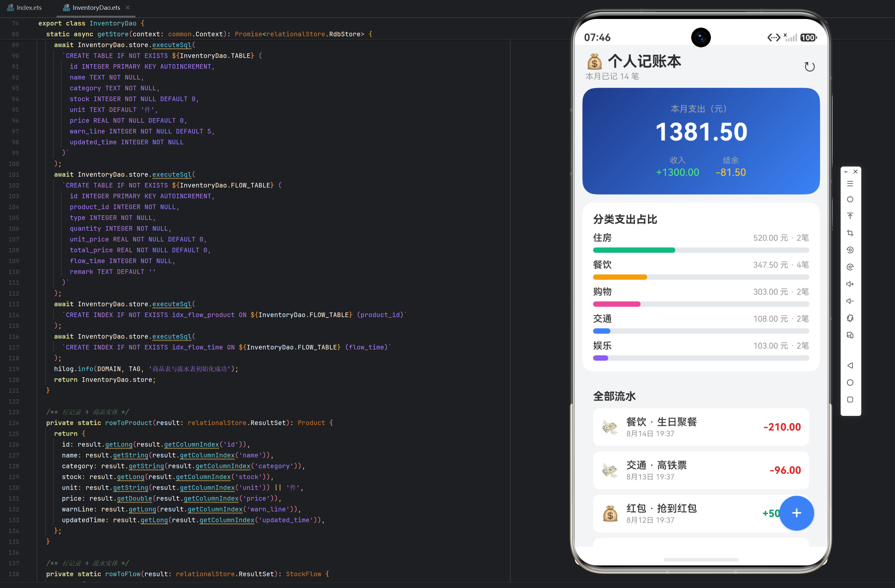Increase emulator volume
895x588 pixels.
click(850, 284)
